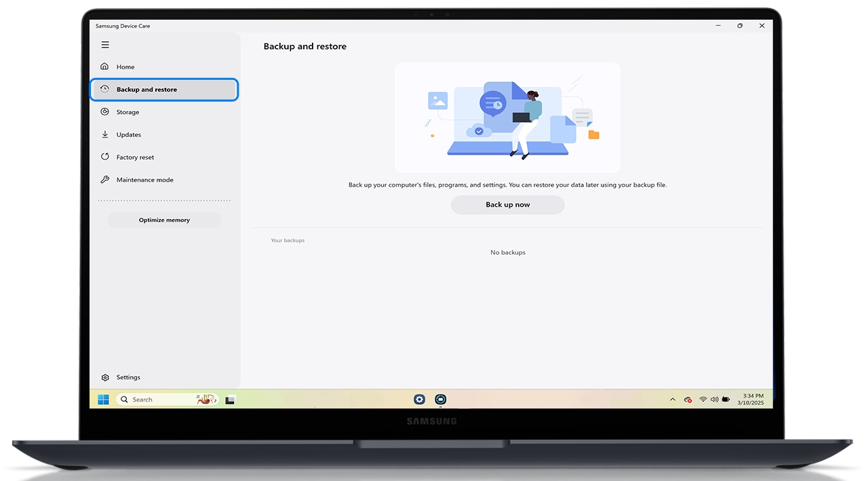Open Task View from the taskbar

(x=230, y=400)
